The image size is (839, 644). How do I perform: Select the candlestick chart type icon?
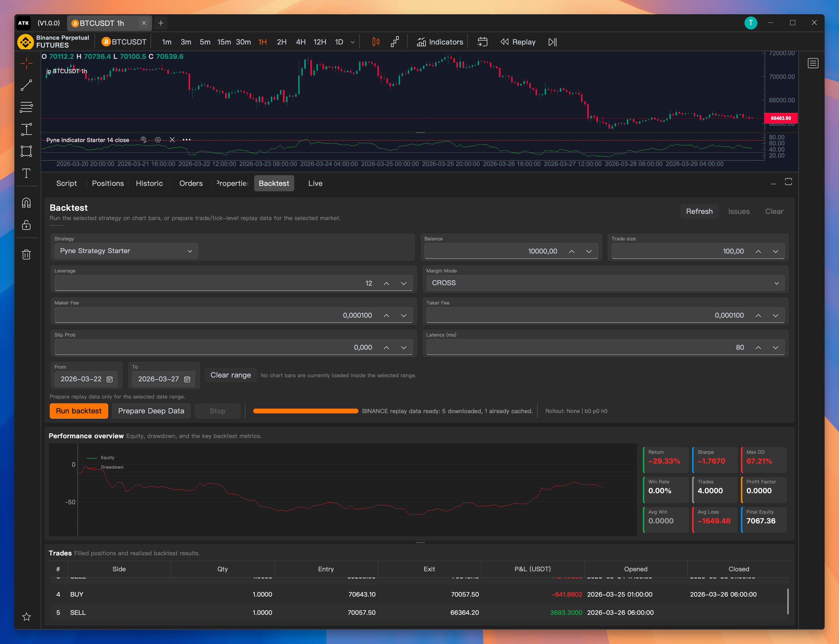[x=376, y=42]
